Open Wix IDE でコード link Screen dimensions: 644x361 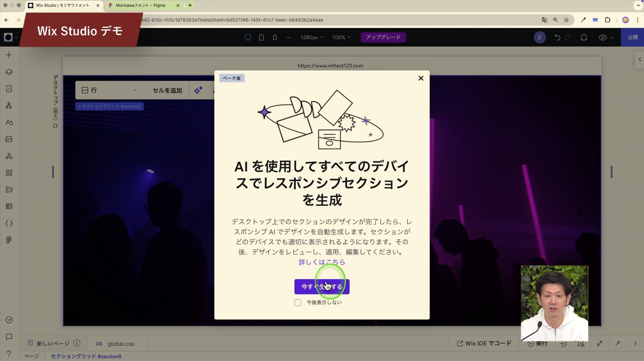pyautogui.click(x=484, y=343)
